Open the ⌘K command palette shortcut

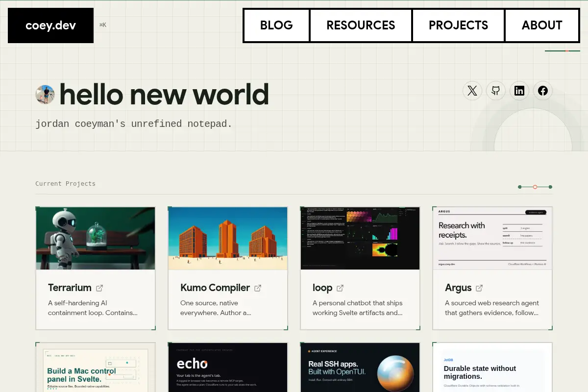103,25
